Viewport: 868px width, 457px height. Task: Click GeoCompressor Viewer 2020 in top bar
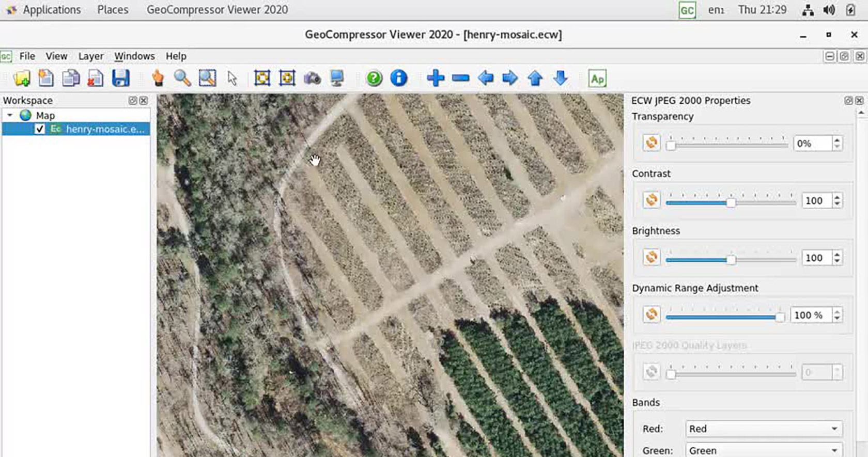pos(217,10)
